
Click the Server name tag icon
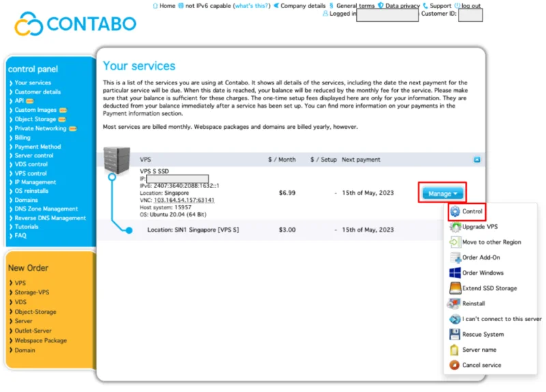point(454,350)
